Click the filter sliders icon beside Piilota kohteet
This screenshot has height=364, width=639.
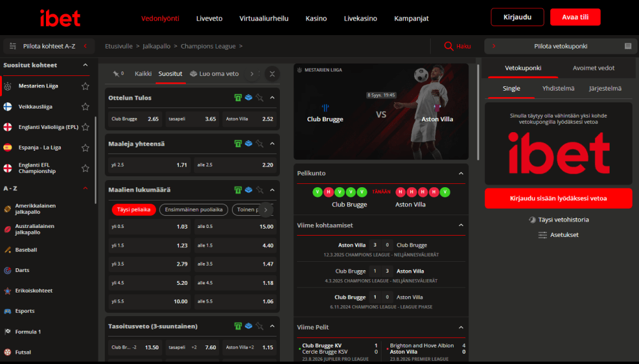(x=13, y=46)
